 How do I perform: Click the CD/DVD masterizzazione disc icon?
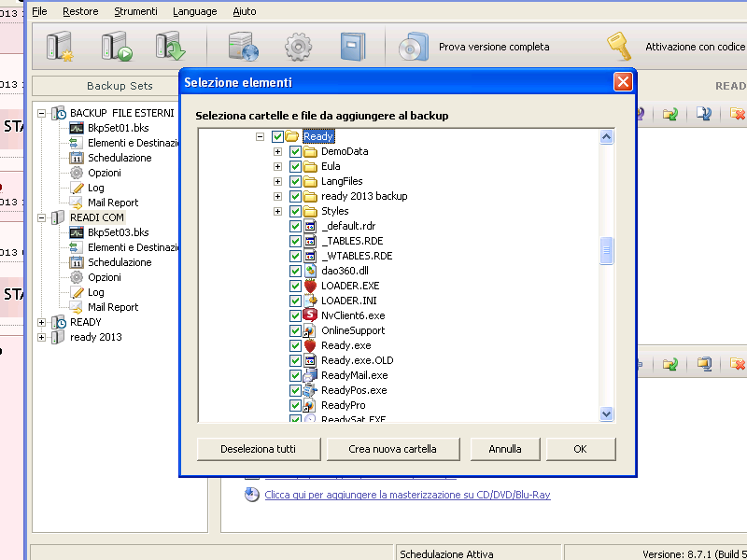tap(252, 495)
